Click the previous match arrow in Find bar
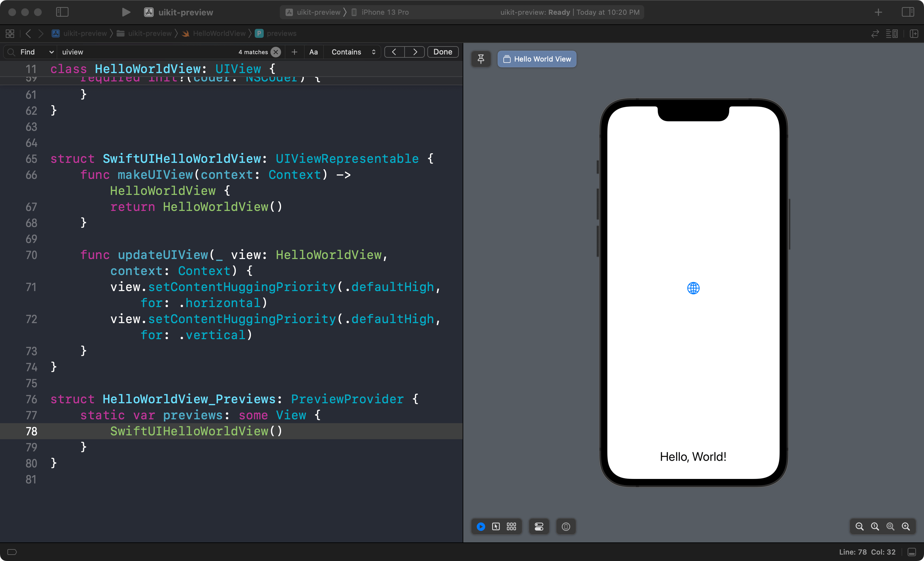This screenshot has width=924, height=561. coord(395,52)
